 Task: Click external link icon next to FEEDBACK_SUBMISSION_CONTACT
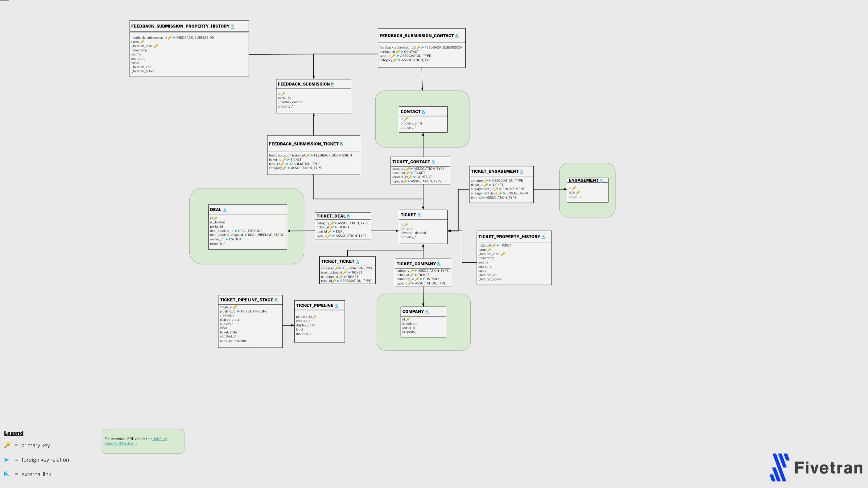coord(457,36)
